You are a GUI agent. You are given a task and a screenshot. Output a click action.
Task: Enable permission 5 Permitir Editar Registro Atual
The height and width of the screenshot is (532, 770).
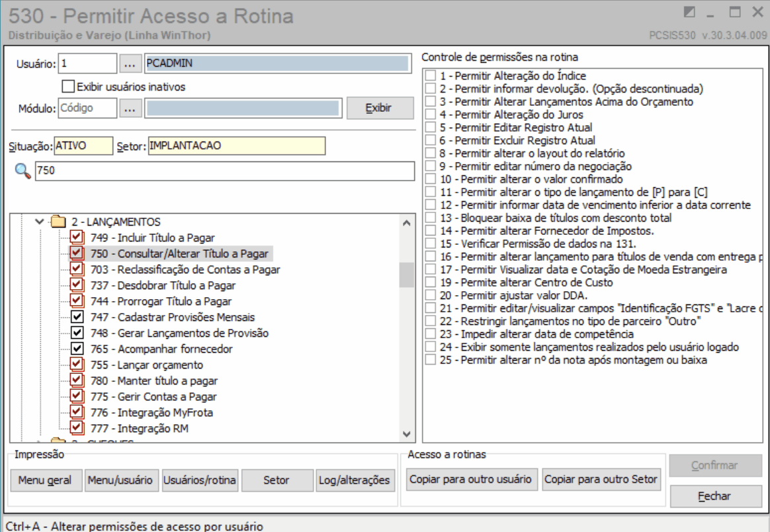coord(431,127)
